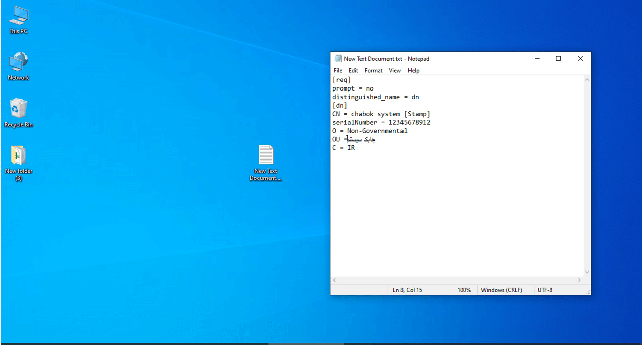Click the vertical scrollbar up arrow

pyautogui.click(x=587, y=80)
